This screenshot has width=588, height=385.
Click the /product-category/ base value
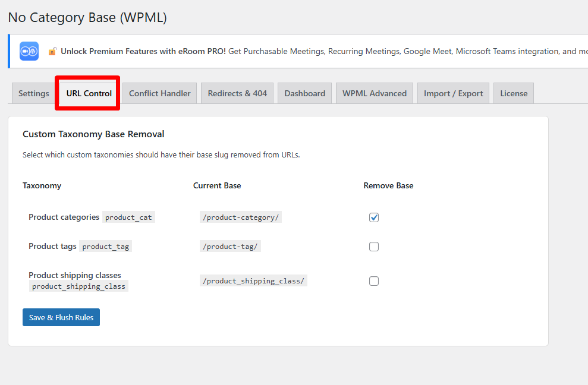pos(241,217)
